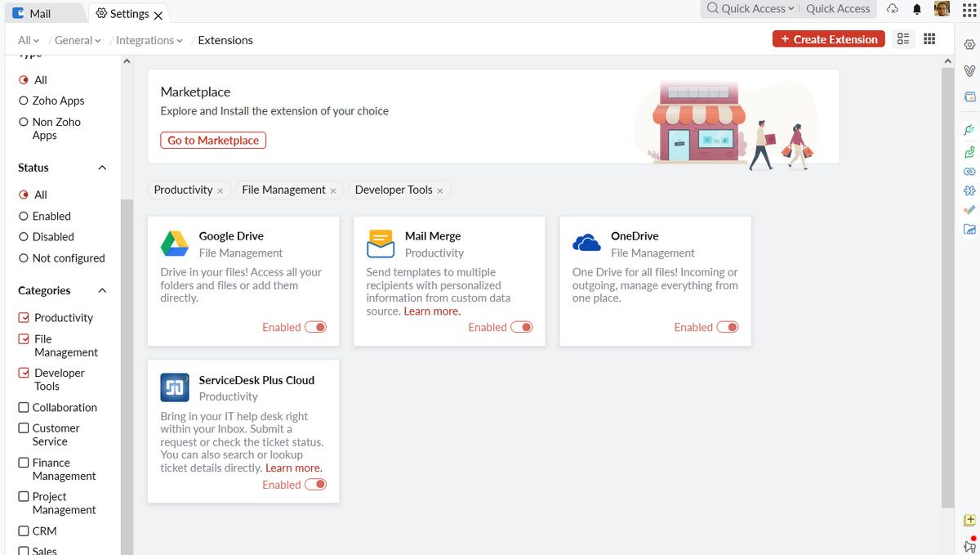
Task: Select the Enabled status radio button
Action: 24,216
